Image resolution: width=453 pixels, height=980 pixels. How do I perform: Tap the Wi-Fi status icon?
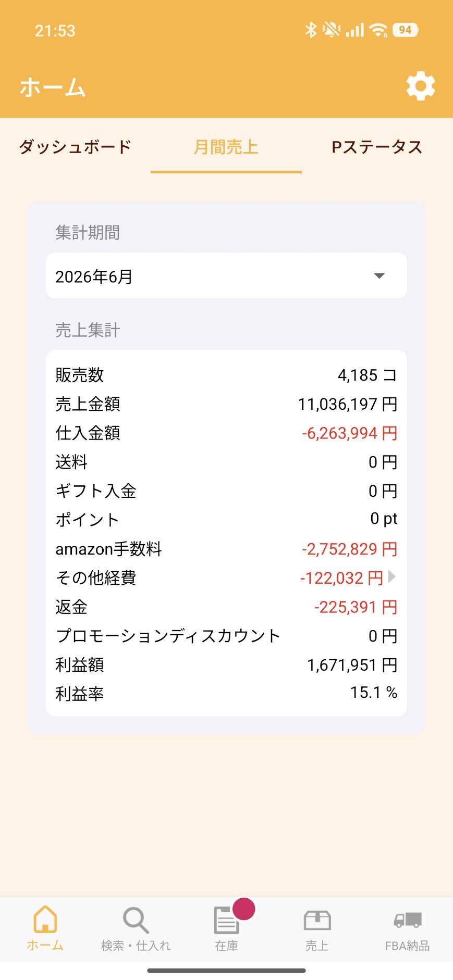[378, 30]
